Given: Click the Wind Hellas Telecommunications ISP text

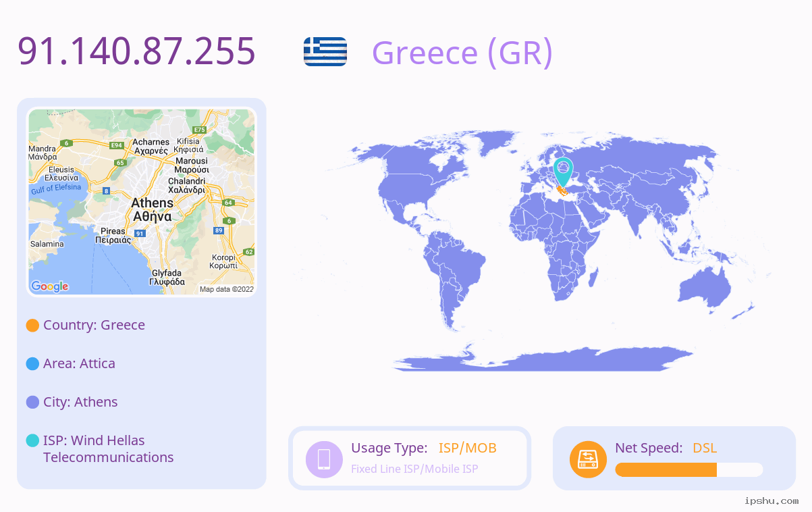Looking at the screenshot, I should pyautogui.click(x=109, y=449).
